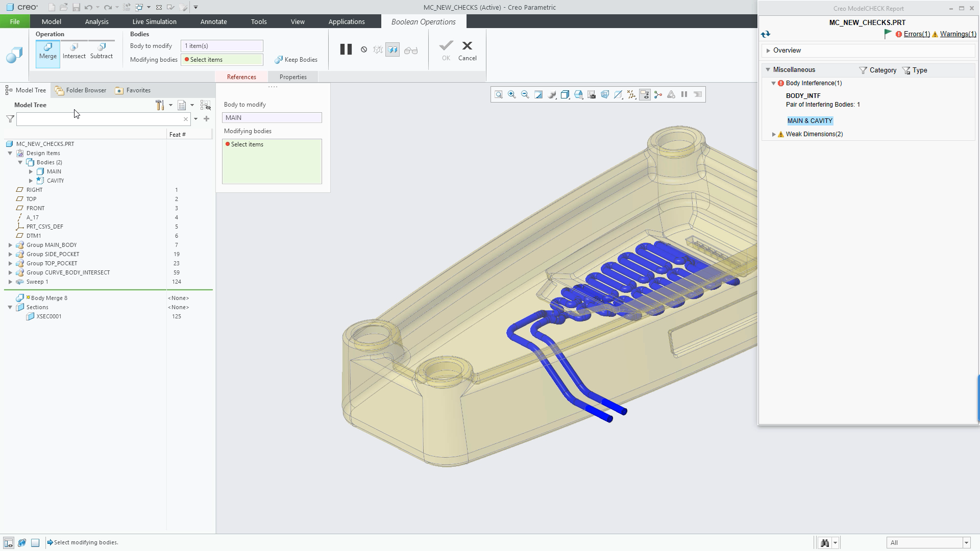Viewport: 980px width, 551px height.
Task: Select the Subtract operation
Action: [101, 52]
